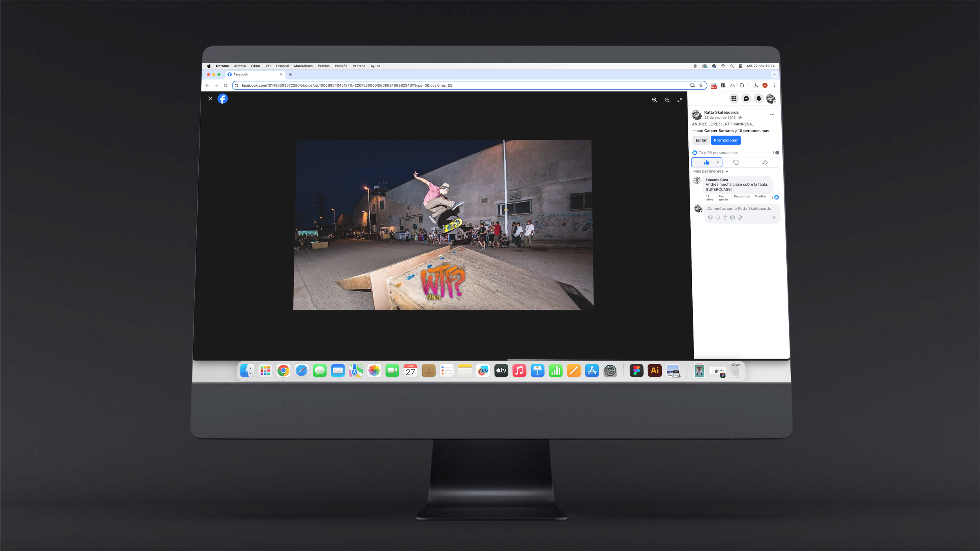
Task: Click the share arrow icon
Action: [x=765, y=163]
